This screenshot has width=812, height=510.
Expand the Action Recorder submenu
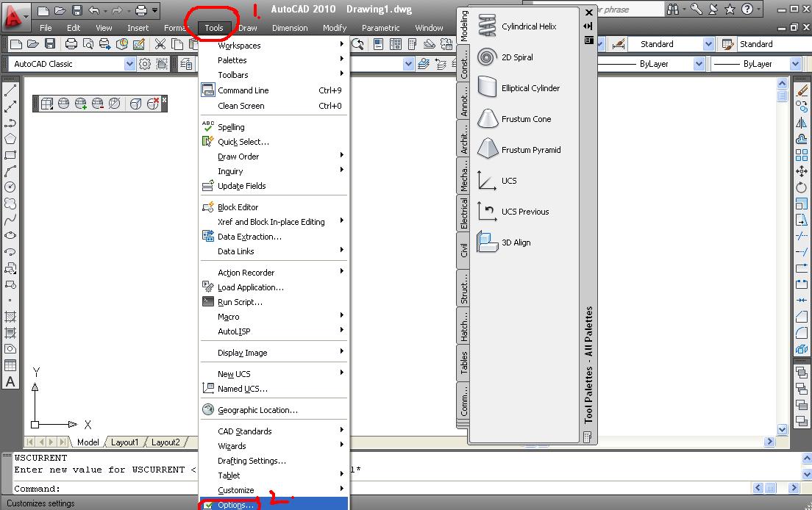pos(274,273)
